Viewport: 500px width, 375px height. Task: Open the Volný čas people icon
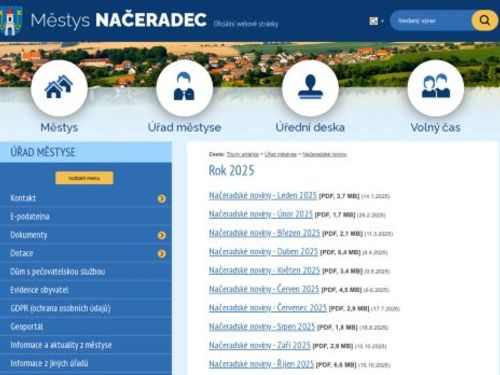coord(435,88)
